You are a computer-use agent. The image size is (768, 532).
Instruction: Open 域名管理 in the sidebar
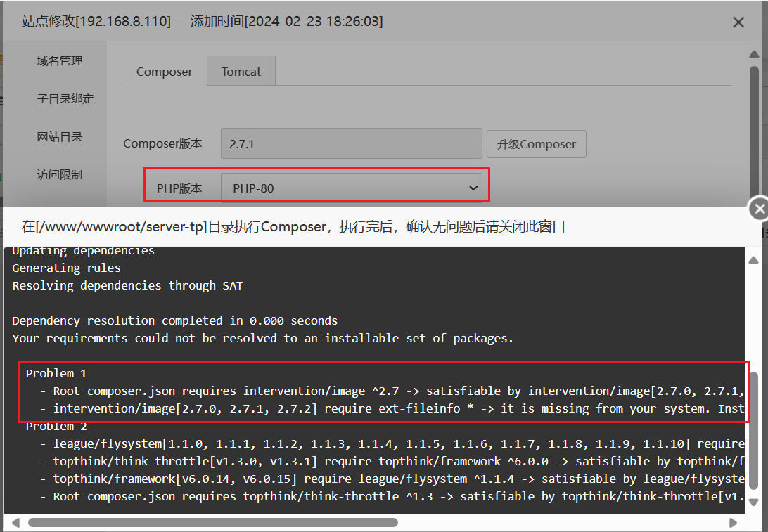[60, 61]
